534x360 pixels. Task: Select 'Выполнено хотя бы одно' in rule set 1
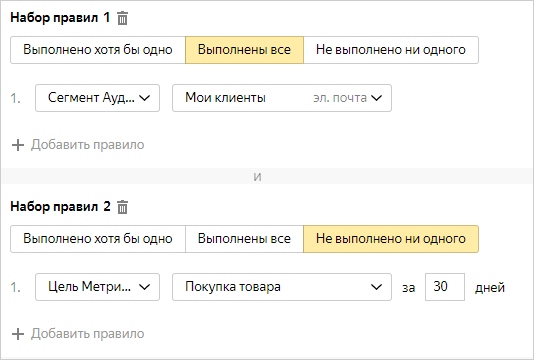pyautogui.click(x=98, y=50)
